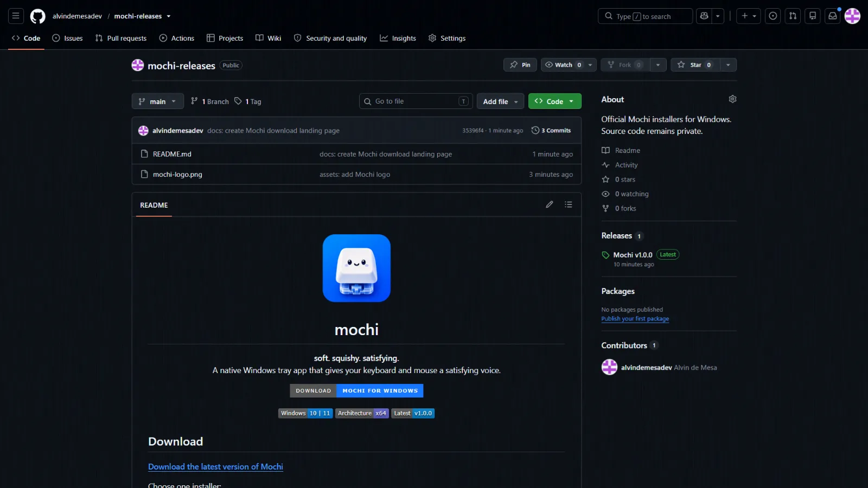Open the Activity link in About

[x=620, y=165]
